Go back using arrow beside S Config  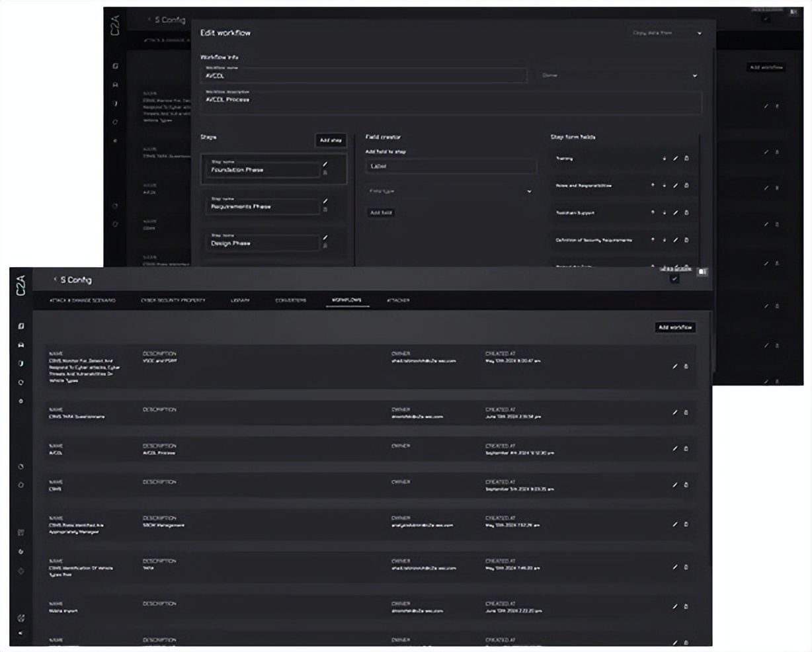click(x=55, y=280)
